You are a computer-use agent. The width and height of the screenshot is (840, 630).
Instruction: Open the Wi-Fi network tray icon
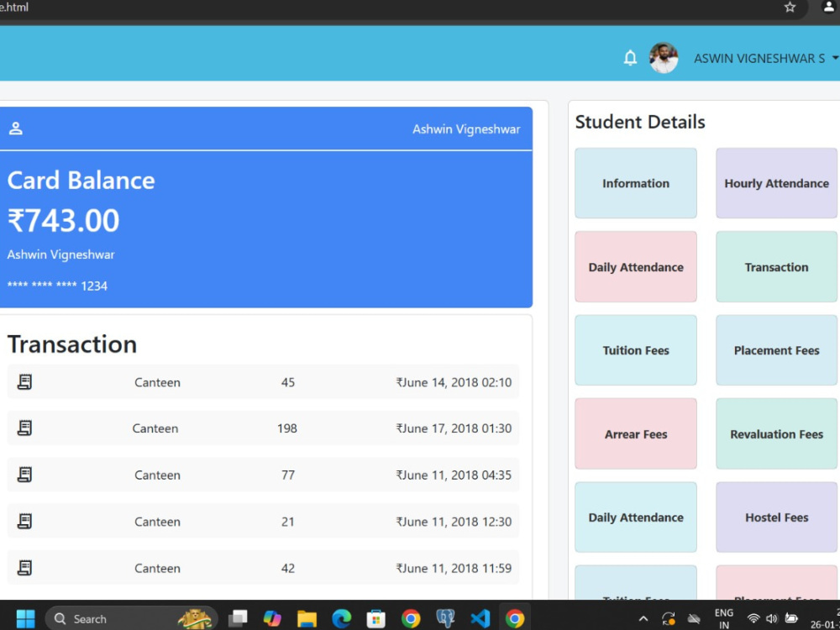(x=753, y=619)
